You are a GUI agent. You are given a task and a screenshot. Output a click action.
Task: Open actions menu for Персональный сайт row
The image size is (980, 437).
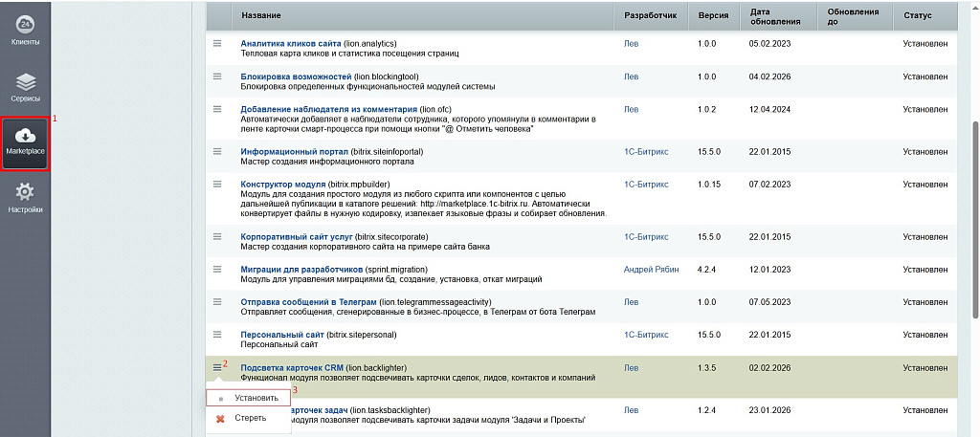[x=217, y=334]
